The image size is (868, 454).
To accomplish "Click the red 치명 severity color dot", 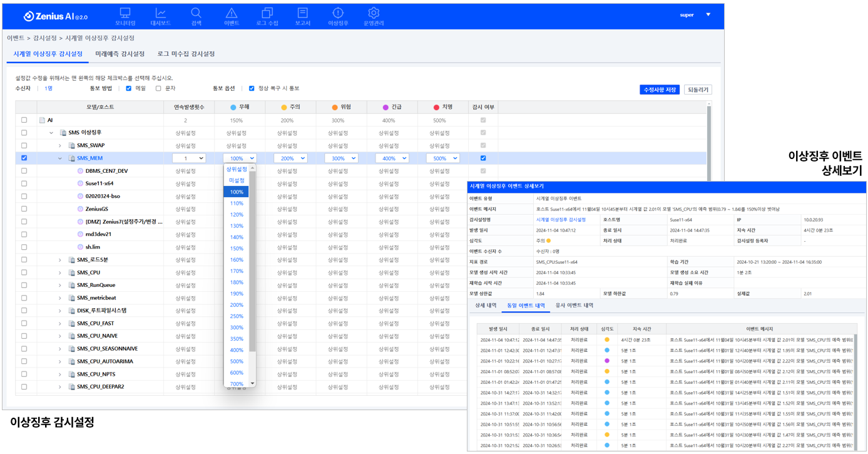I will pos(436,108).
